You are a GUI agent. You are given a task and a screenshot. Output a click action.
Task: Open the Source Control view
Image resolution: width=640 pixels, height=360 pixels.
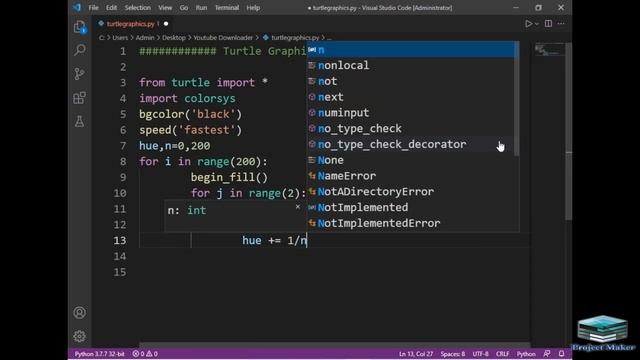80,74
